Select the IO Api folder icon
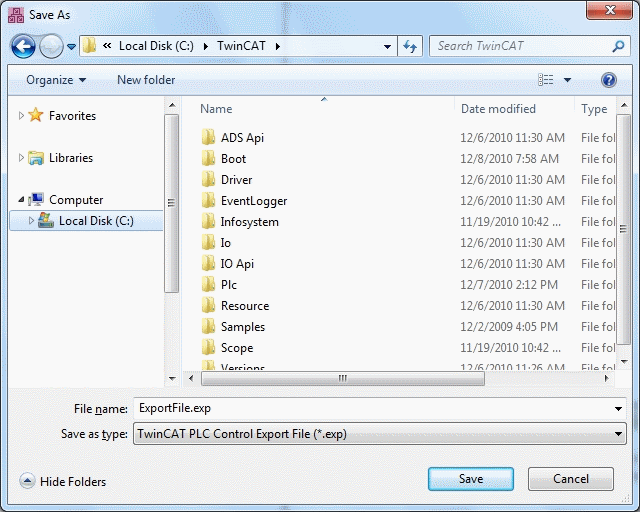Image resolution: width=640 pixels, height=512 pixels. (x=208, y=263)
